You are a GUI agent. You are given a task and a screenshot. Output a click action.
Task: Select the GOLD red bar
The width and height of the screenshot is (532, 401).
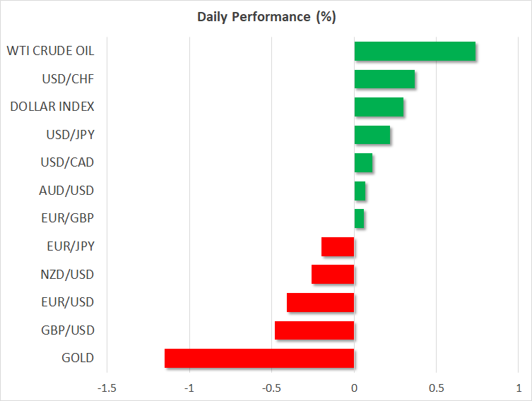click(259, 358)
